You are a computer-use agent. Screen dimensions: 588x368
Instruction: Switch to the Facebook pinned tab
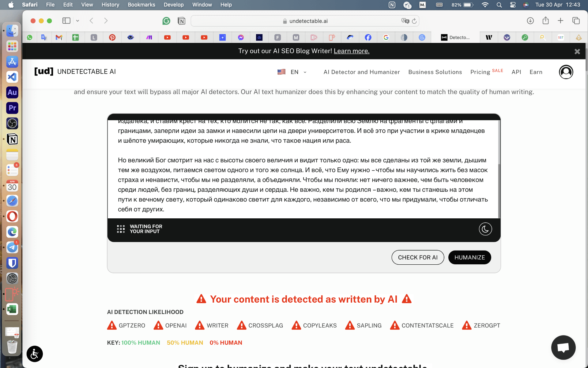tap(368, 37)
